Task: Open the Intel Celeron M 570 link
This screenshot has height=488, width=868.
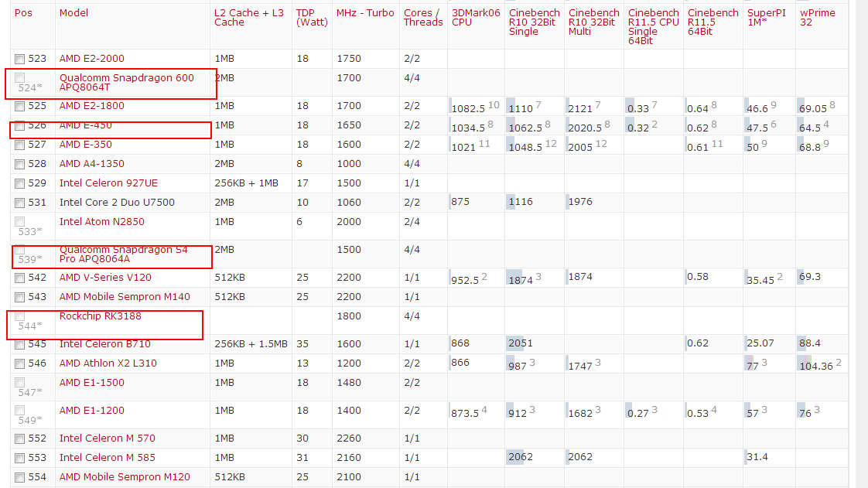Action: [x=108, y=439]
